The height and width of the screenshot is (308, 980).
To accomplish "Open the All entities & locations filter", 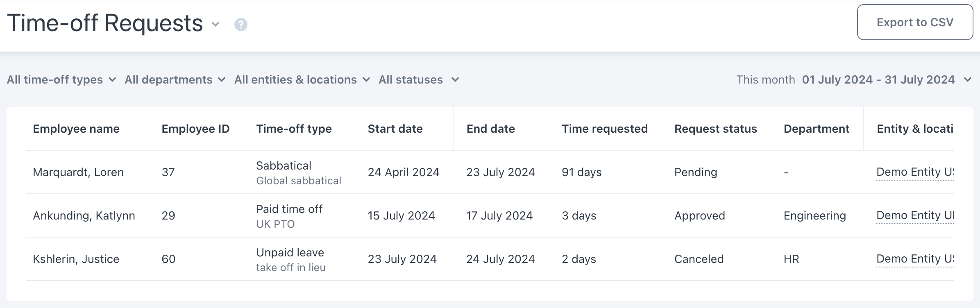I will click(302, 79).
